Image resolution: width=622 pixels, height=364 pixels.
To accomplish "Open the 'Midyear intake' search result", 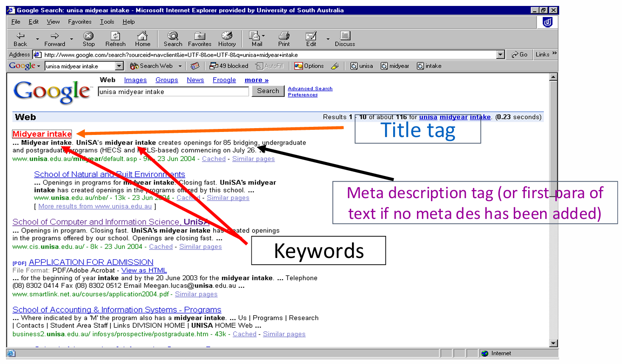I will [42, 134].
